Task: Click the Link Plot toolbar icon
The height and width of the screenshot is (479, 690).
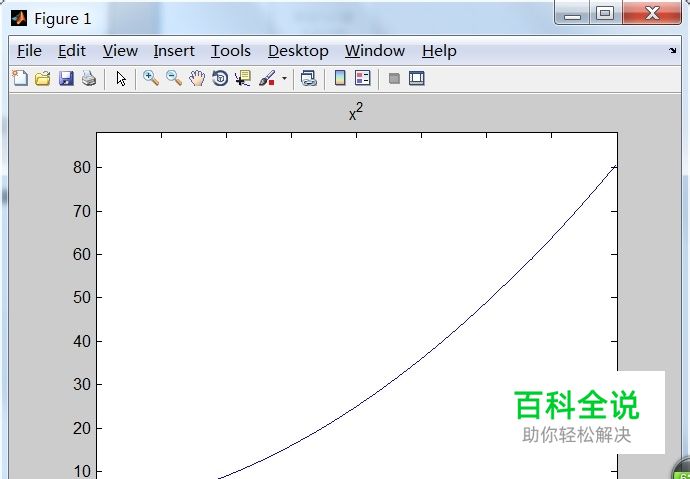Action: click(309, 79)
